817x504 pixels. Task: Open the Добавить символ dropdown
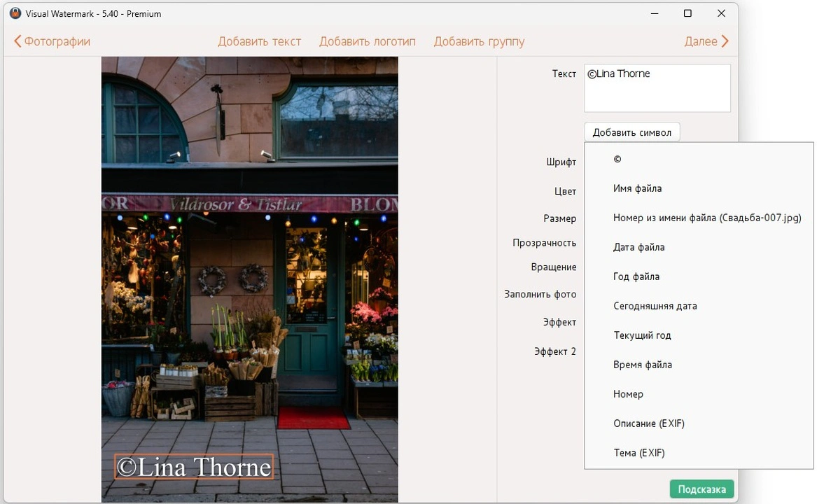point(631,132)
